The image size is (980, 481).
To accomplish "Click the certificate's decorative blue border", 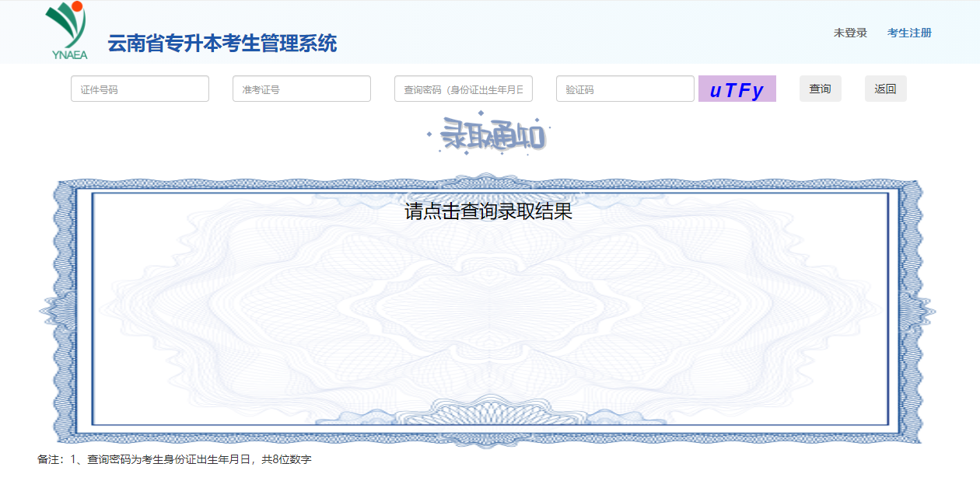I will click(x=66, y=311).
